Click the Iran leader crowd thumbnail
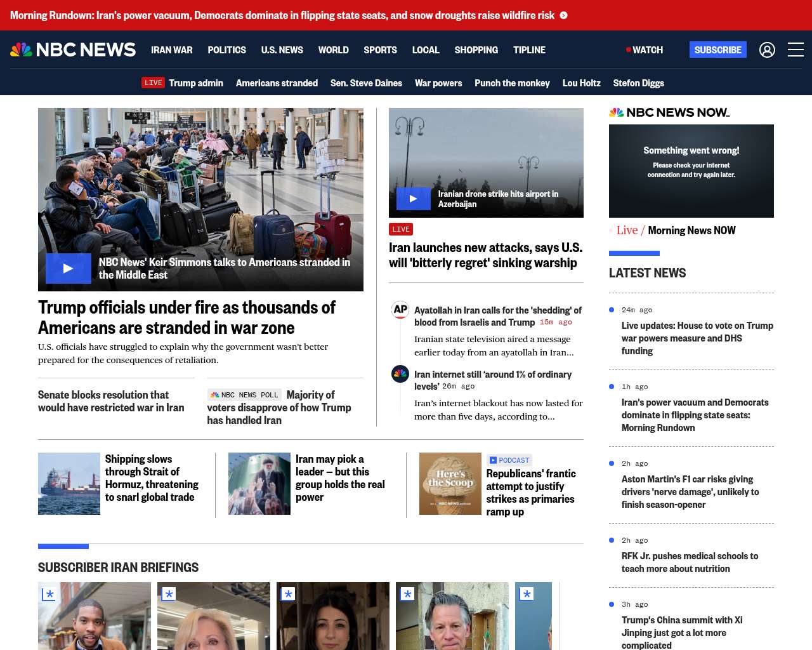Screen dimensions: 812x650 point(259,484)
